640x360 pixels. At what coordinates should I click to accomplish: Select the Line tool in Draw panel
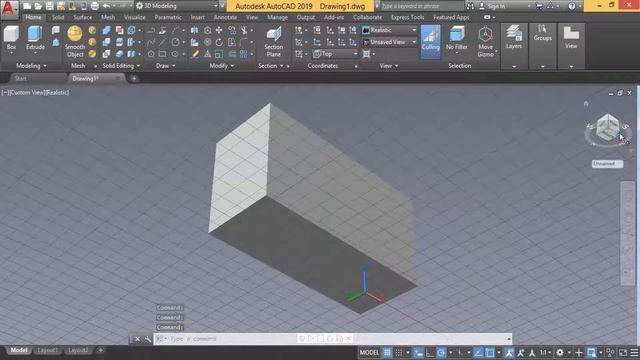(162, 42)
